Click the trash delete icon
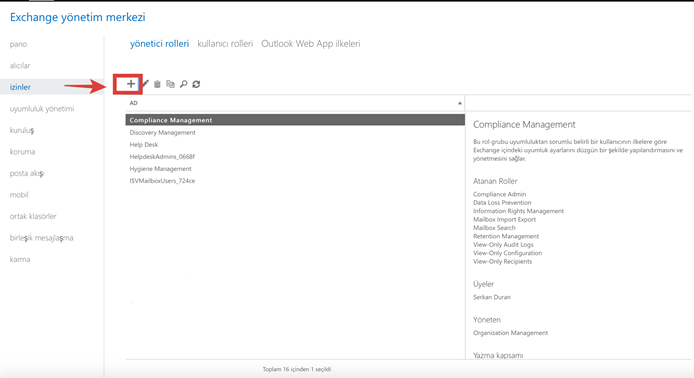The width and height of the screenshot is (694, 378). (157, 84)
